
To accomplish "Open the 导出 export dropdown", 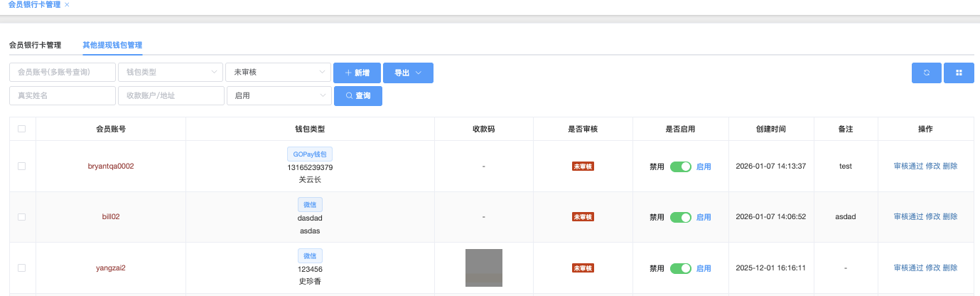I will coord(408,73).
